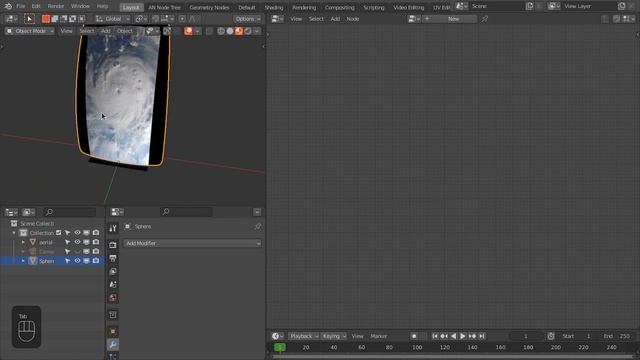This screenshot has width=640, height=360.
Task: Toggle Collection viewport visibility eye
Action: (77, 233)
